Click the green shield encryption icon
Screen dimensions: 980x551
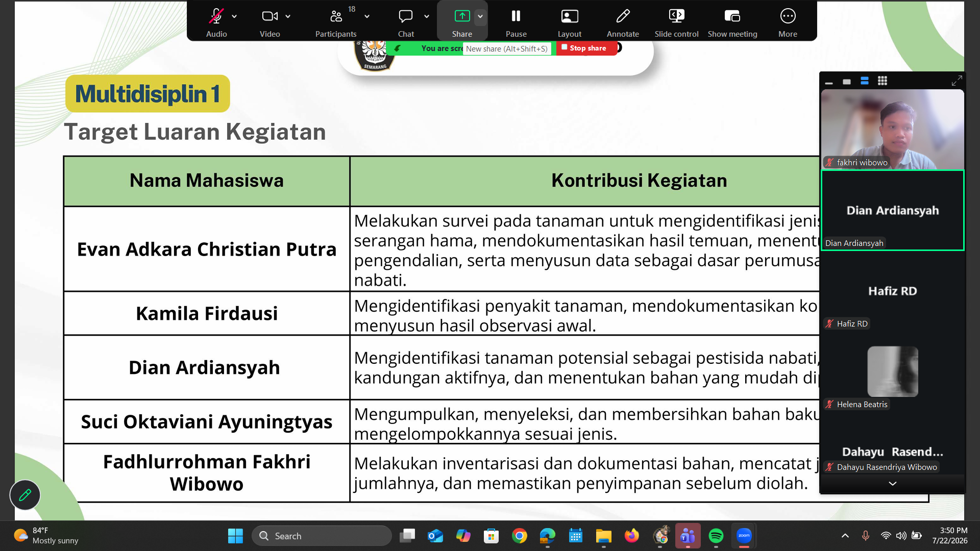pos(397,48)
